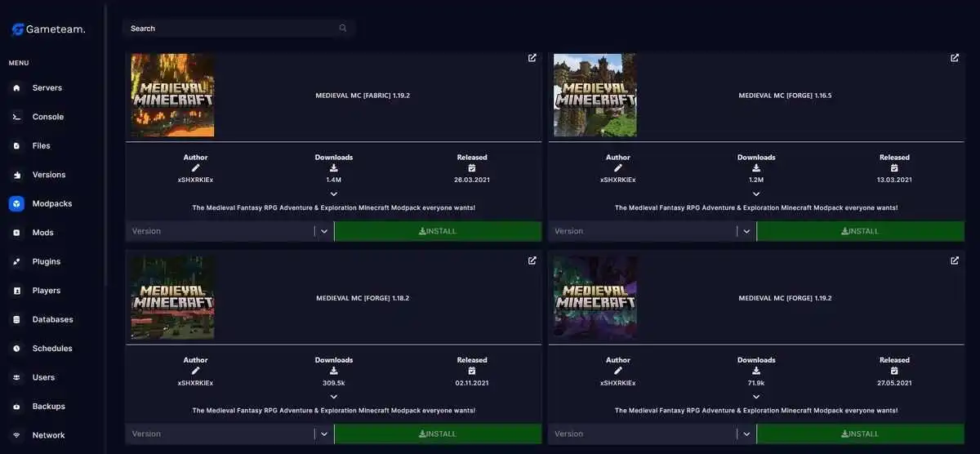Open external link for Medieval MC Forge 1.18.2

532,260
